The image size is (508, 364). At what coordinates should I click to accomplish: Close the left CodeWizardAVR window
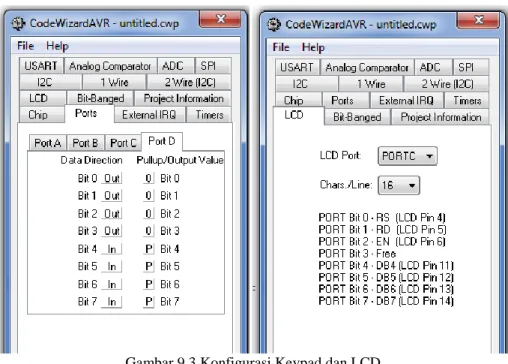[220, 19]
